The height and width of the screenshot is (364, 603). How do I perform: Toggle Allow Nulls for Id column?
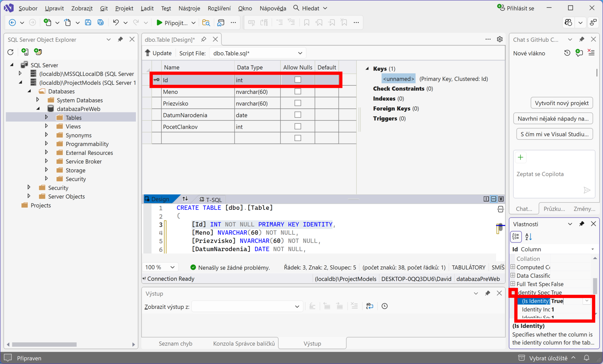pyautogui.click(x=298, y=80)
